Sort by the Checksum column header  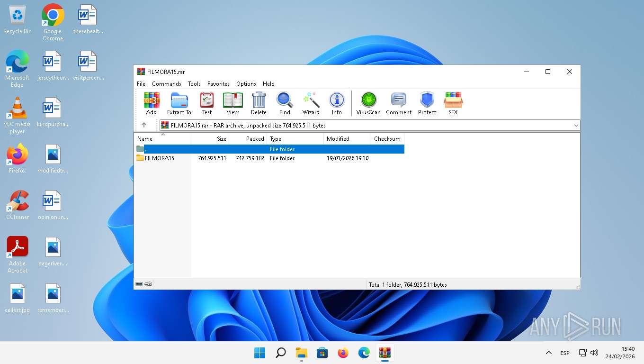[388, 139]
